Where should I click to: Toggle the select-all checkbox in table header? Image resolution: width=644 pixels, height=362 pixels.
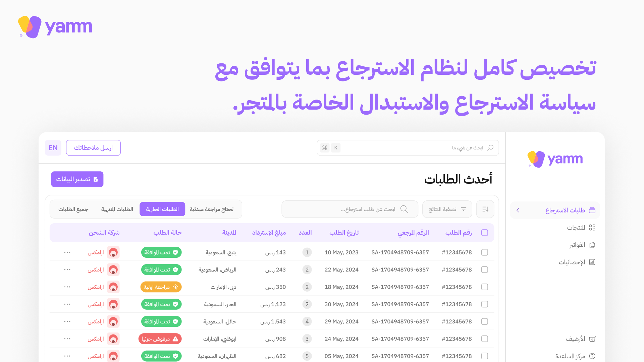point(484,233)
